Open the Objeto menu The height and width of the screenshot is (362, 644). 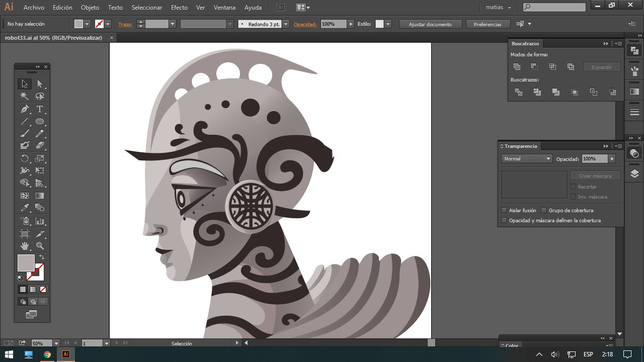click(90, 8)
